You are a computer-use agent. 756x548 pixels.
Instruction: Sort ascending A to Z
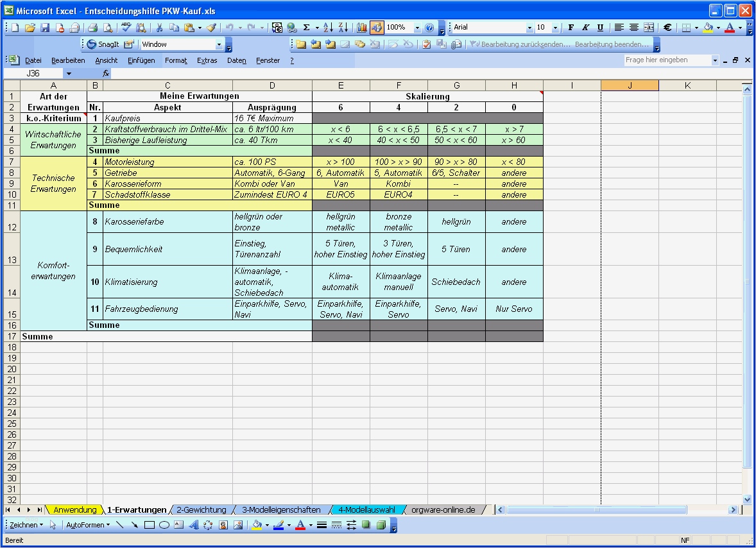click(328, 28)
